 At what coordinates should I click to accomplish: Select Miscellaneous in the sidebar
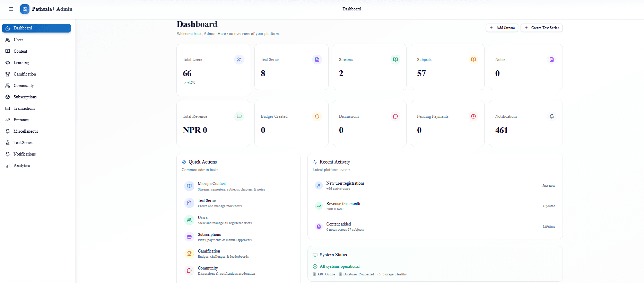pyautogui.click(x=36, y=131)
